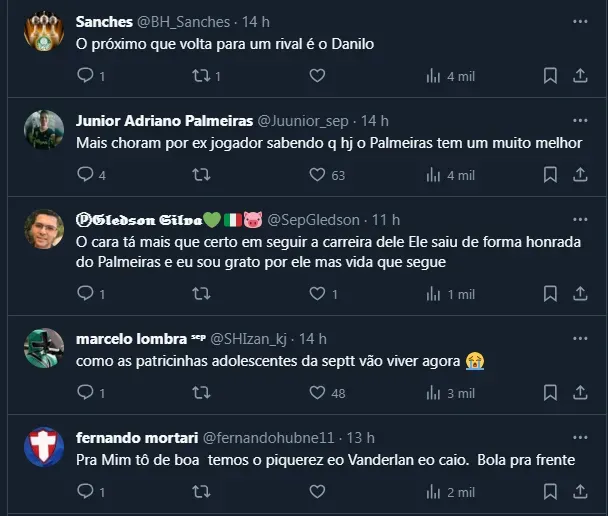
Task: Like Junior Adriano Palmeiras' tweet
Action: (x=317, y=174)
